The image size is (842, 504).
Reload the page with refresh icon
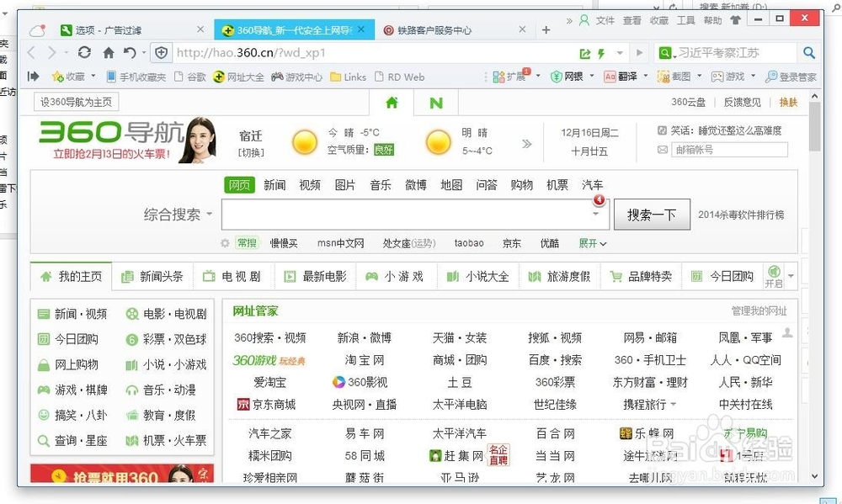pyautogui.click(x=84, y=53)
